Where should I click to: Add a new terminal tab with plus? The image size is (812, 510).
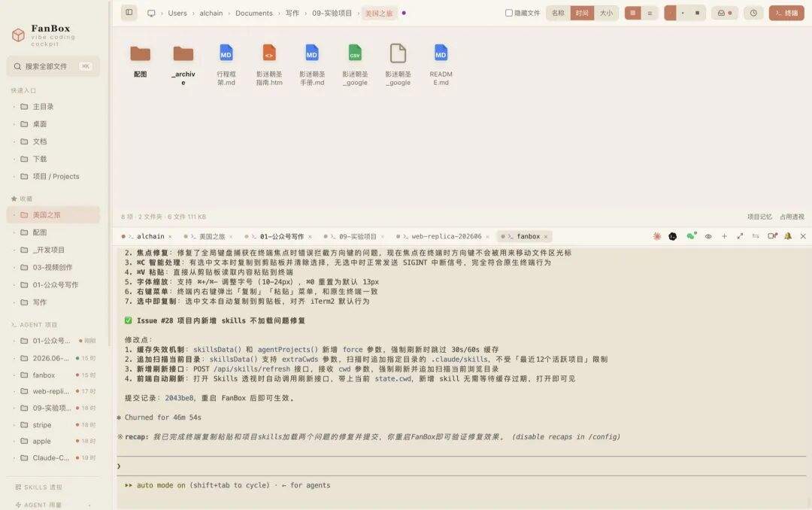click(x=724, y=236)
